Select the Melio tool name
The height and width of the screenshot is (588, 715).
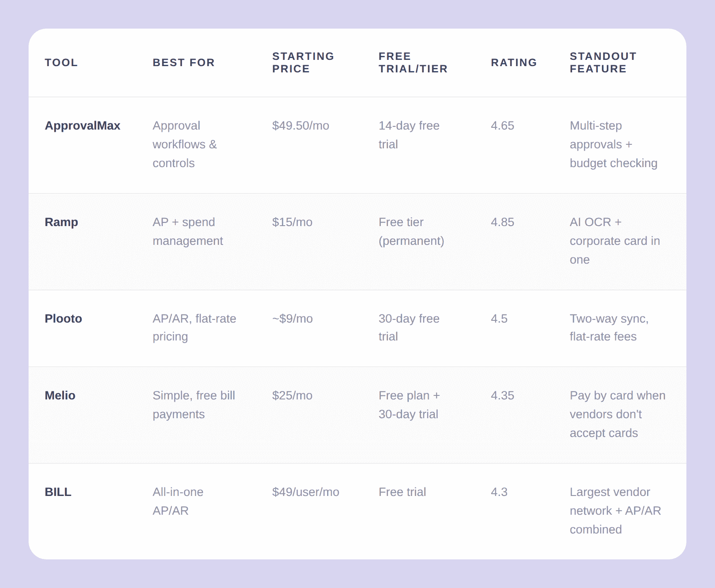(x=60, y=395)
